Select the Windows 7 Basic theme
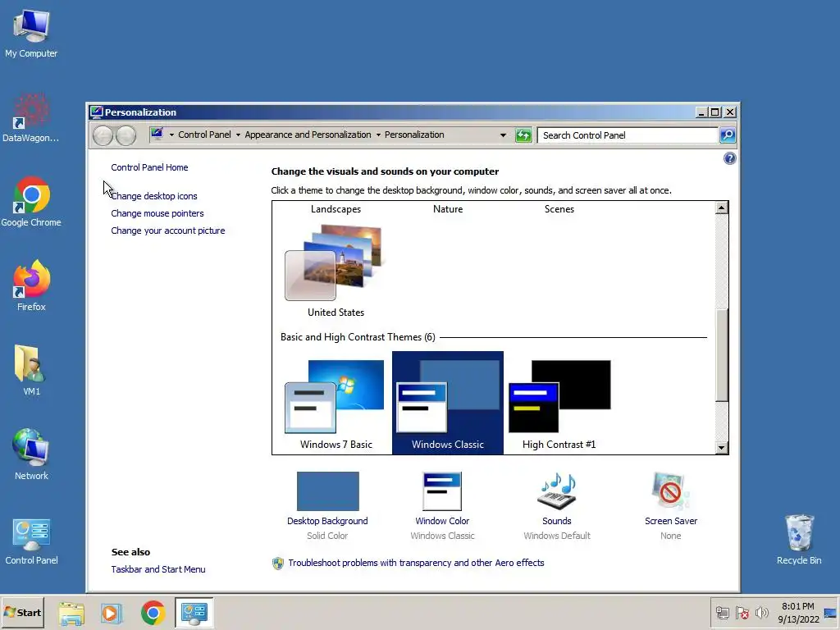Image resolution: width=840 pixels, height=630 pixels. (336, 404)
